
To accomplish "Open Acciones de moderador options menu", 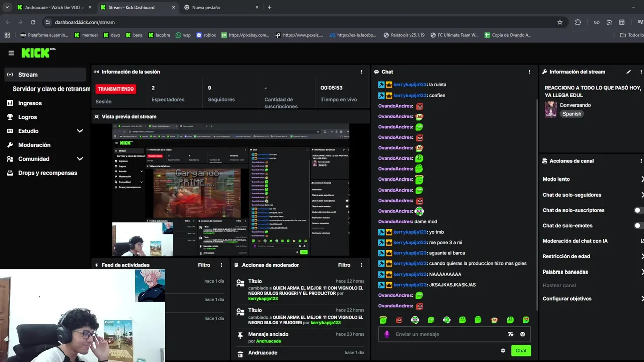I will [361, 265].
